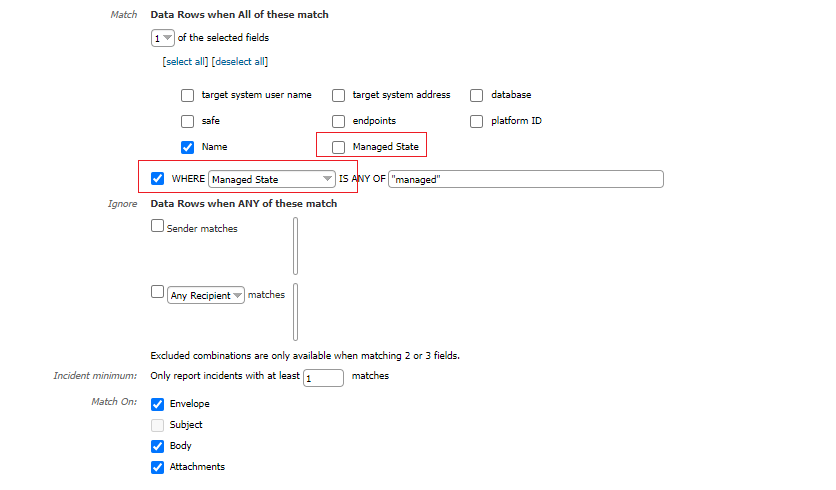Check the target system user name checkbox

(187, 96)
